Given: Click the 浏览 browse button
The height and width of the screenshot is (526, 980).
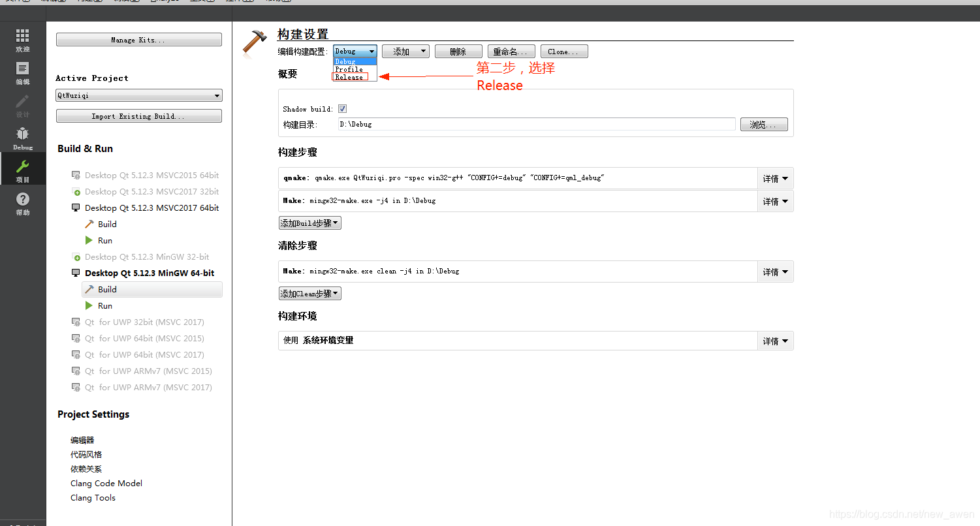Looking at the screenshot, I should (764, 124).
